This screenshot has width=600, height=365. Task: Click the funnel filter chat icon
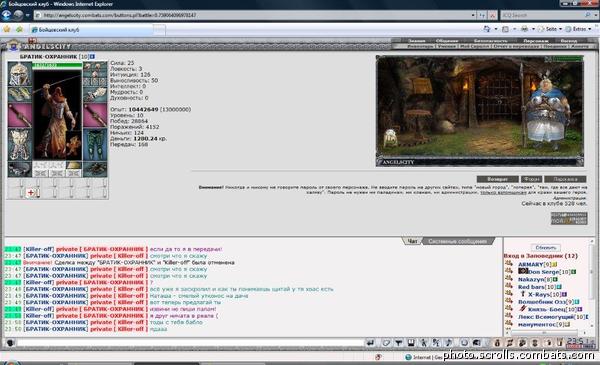pyautogui.click(x=398, y=343)
